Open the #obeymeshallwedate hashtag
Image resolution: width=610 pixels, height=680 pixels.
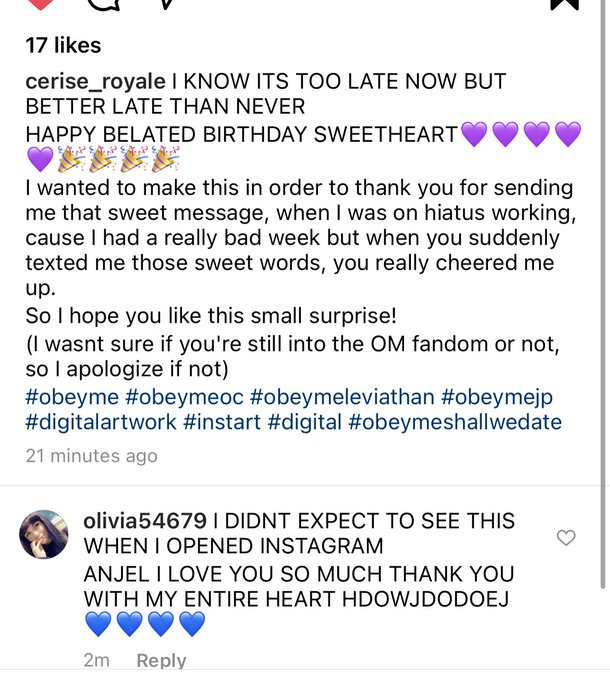(x=455, y=422)
